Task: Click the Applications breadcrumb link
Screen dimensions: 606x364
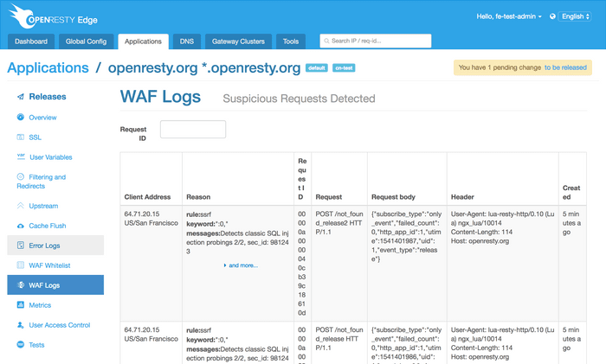Action: (x=48, y=67)
